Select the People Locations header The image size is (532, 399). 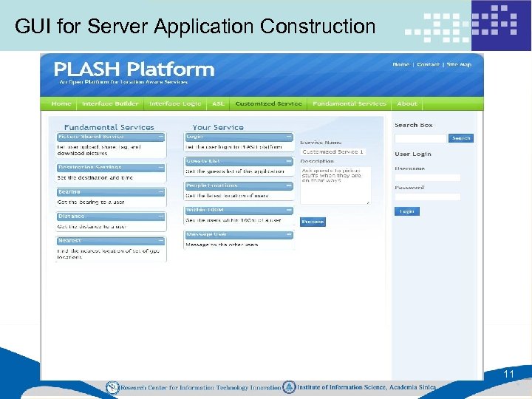tap(239, 185)
